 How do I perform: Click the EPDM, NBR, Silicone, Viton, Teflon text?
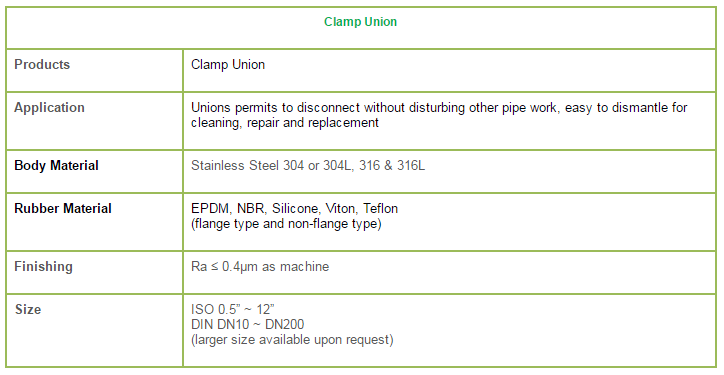(295, 208)
